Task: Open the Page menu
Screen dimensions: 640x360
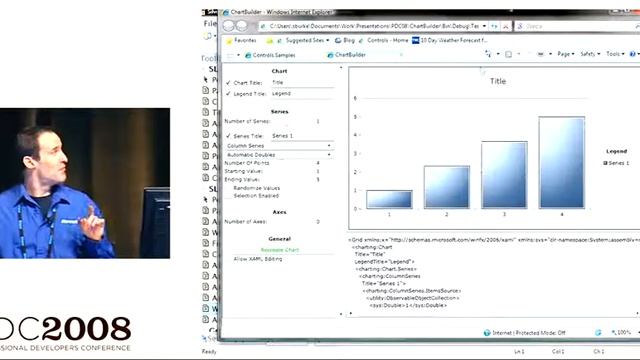Action: pyautogui.click(x=566, y=54)
